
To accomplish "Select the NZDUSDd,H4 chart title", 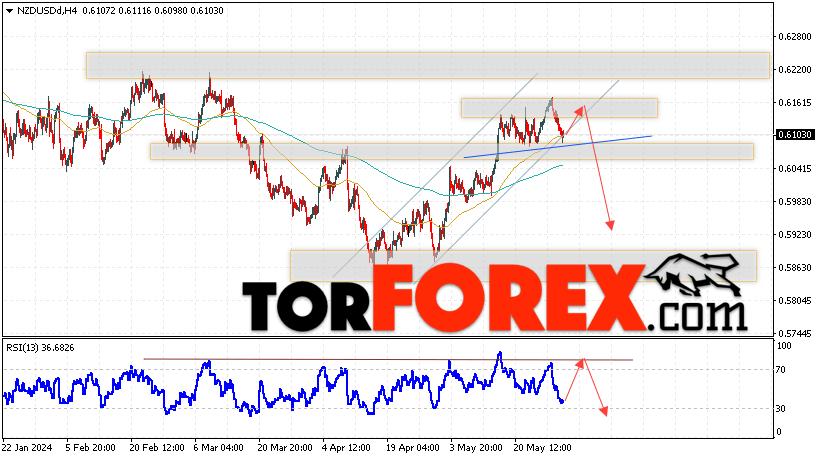I will point(47,11).
